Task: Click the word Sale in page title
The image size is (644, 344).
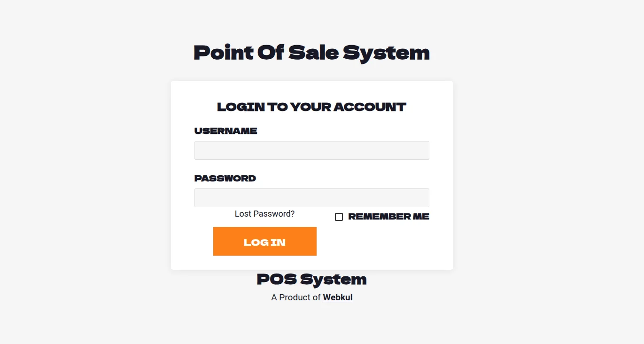Action: tap(313, 53)
